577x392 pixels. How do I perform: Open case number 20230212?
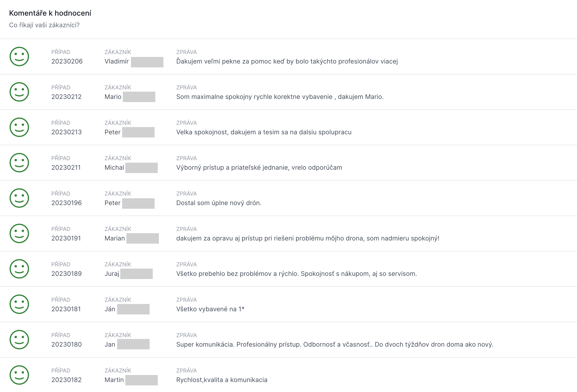tap(66, 97)
